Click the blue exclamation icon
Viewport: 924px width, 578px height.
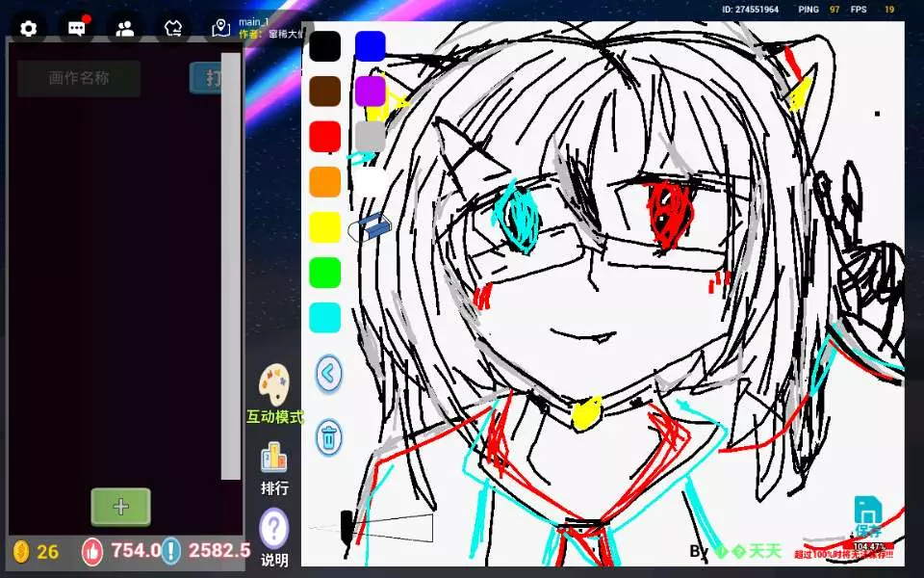(x=171, y=551)
